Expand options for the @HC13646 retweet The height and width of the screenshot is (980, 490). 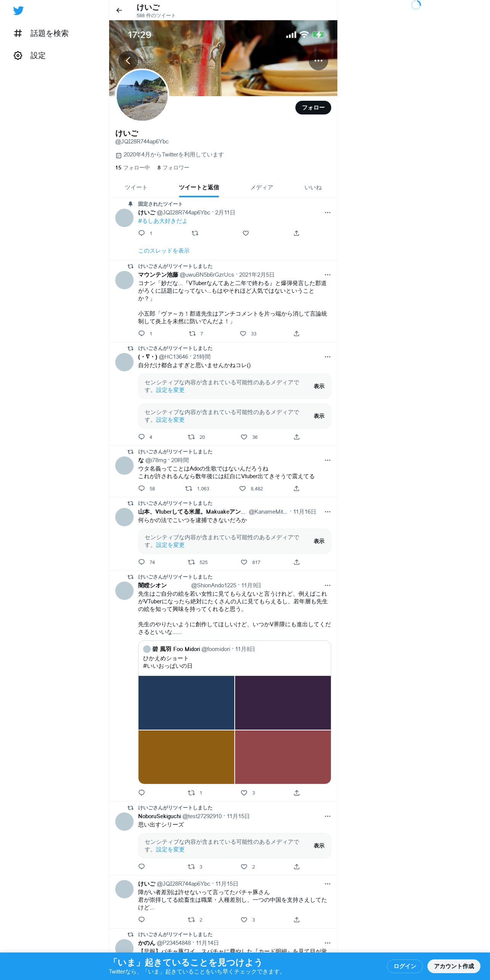[x=327, y=357]
